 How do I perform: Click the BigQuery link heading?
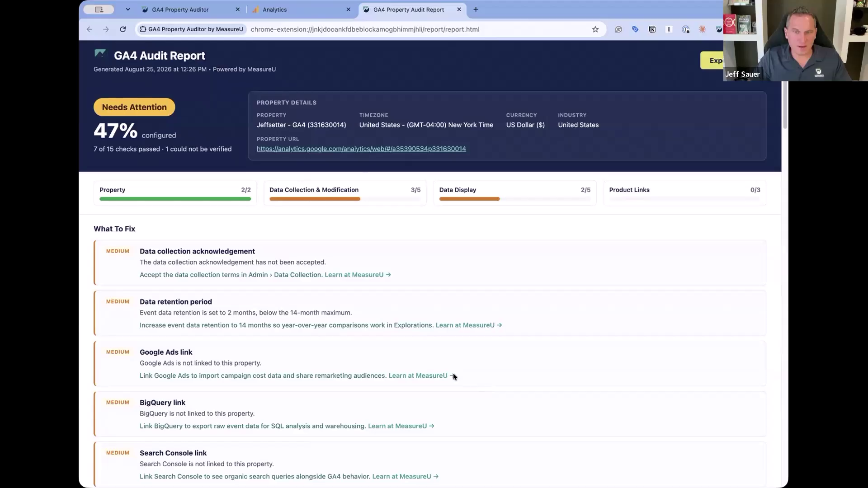click(162, 403)
